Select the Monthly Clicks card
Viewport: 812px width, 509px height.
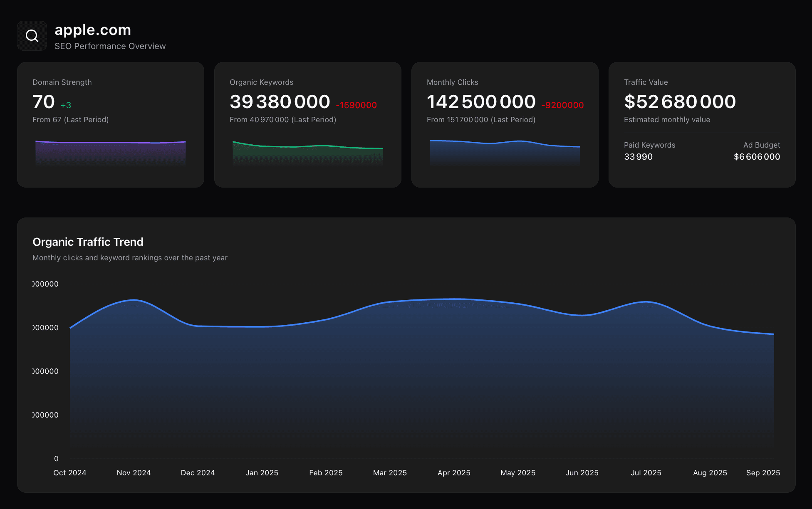tap(505, 124)
